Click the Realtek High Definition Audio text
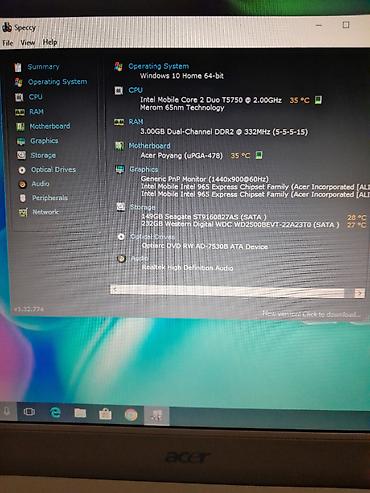Image resolution: width=370 pixels, height=493 pixels. pos(188,268)
